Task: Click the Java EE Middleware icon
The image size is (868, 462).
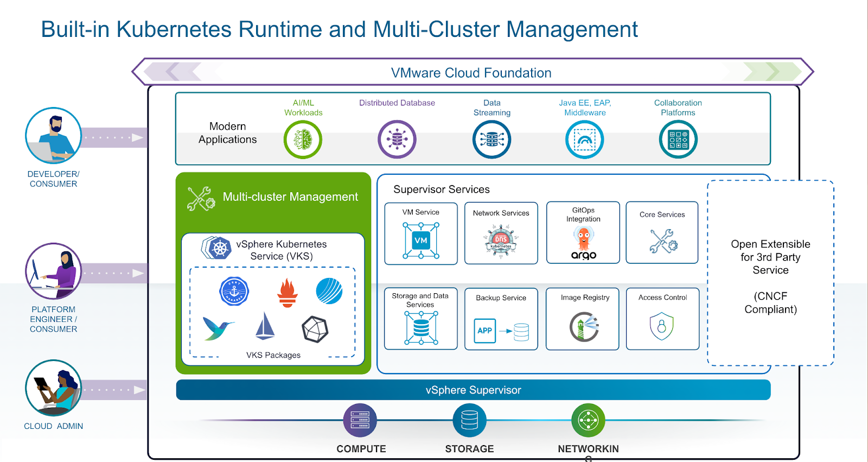Action: [585, 140]
